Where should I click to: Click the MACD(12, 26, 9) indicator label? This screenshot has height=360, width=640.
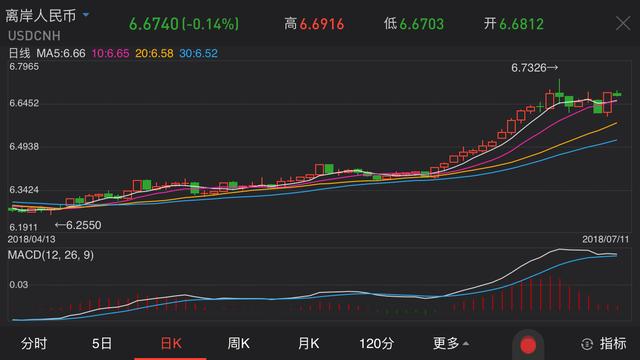point(51,255)
